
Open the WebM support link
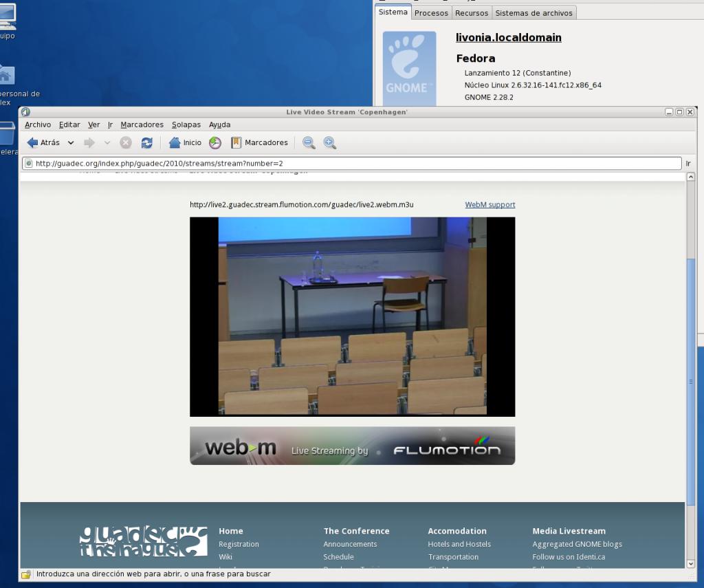point(489,205)
